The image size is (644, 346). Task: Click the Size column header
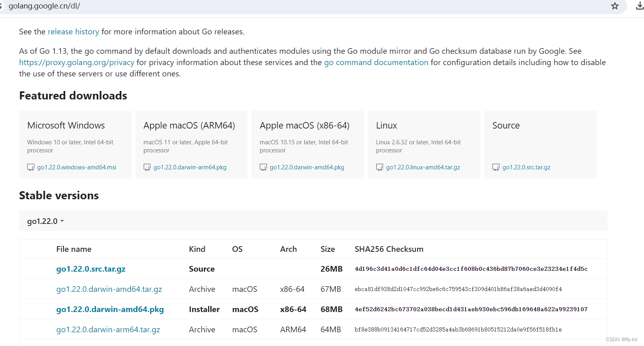(328, 249)
